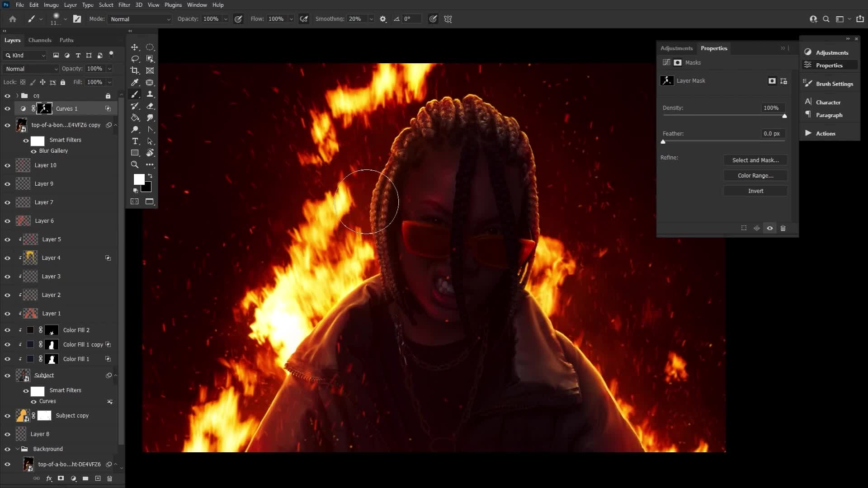Expand the cq layer group
Image resolution: width=868 pixels, height=488 pixels.
click(17, 95)
